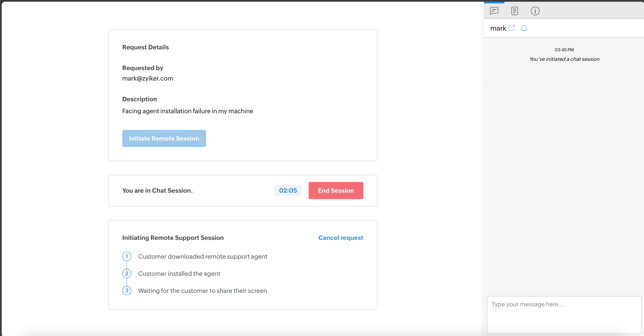Select the 02:05 session timer

click(288, 190)
